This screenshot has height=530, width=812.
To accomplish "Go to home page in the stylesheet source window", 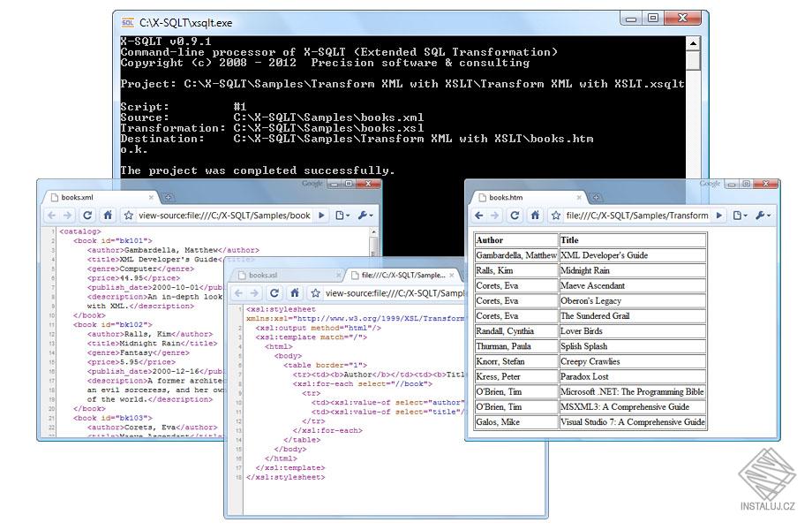I will [x=295, y=293].
